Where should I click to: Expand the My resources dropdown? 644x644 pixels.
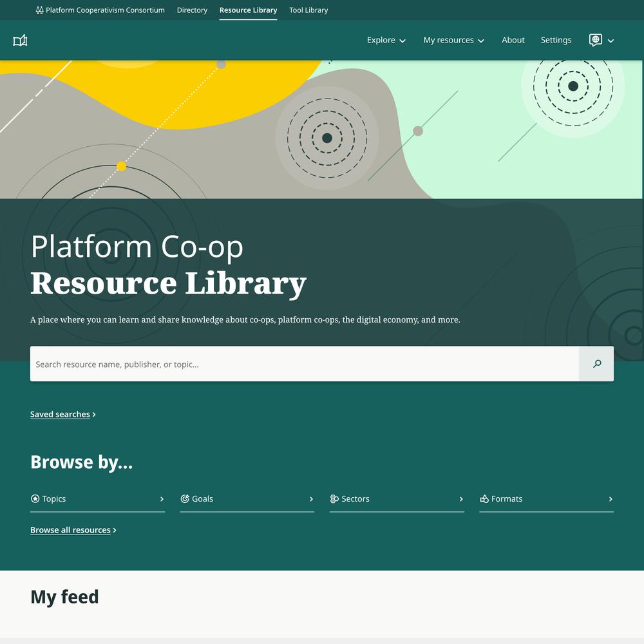tap(454, 40)
